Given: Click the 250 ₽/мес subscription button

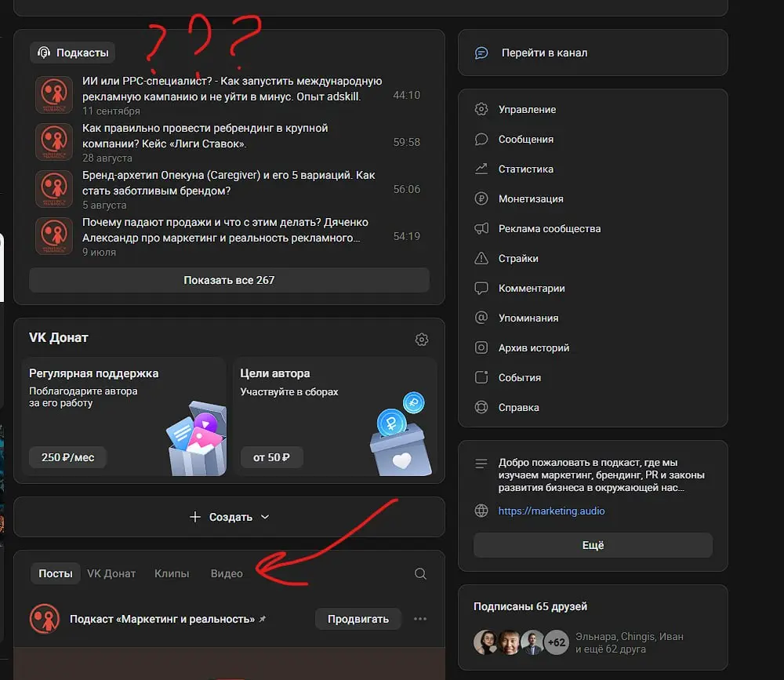Looking at the screenshot, I should [x=67, y=457].
